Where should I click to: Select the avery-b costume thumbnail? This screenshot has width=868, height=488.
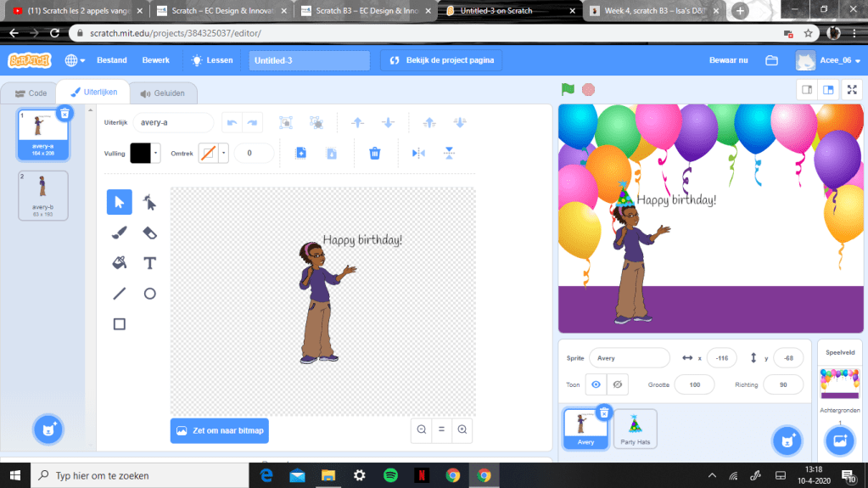pos(43,195)
